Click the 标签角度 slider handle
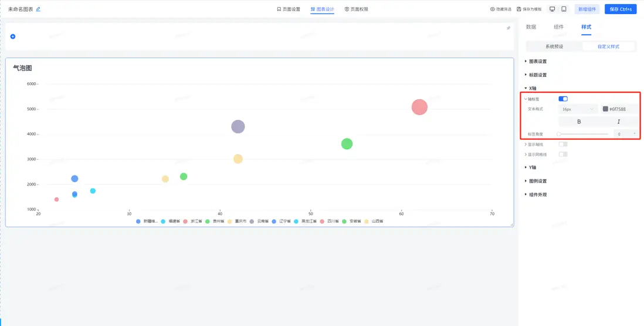This screenshot has width=644, height=326. [559, 134]
